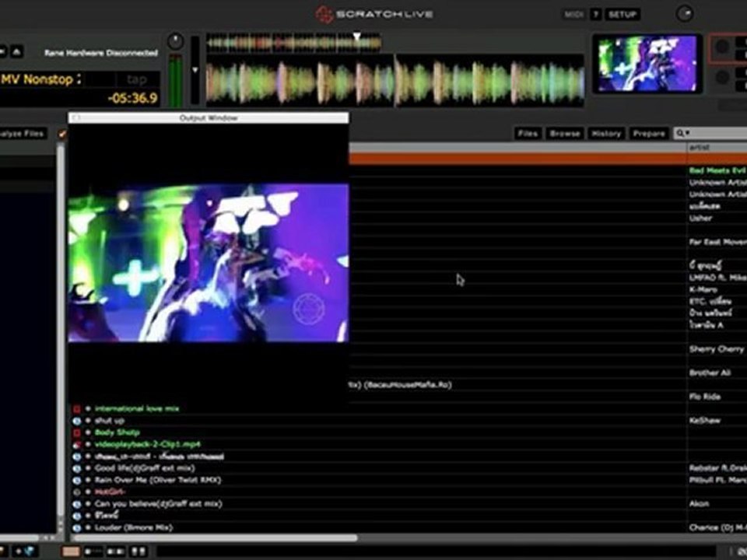Image resolution: width=747 pixels, height=560 pixels.
Task: Select Rain Over Me (Oliver Twist RMX)
Action: (x=158, y=480)
